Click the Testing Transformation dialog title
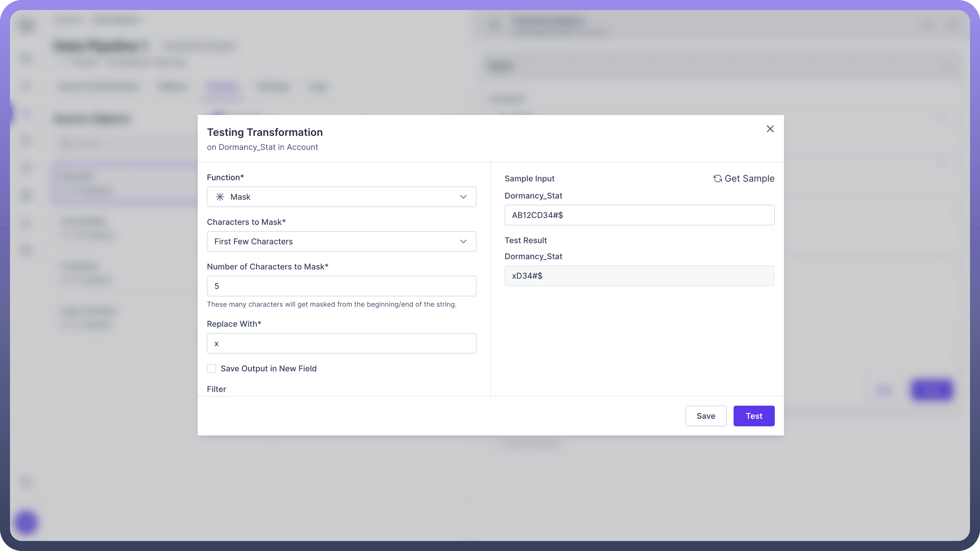980x551 pixels. point(265,132)
